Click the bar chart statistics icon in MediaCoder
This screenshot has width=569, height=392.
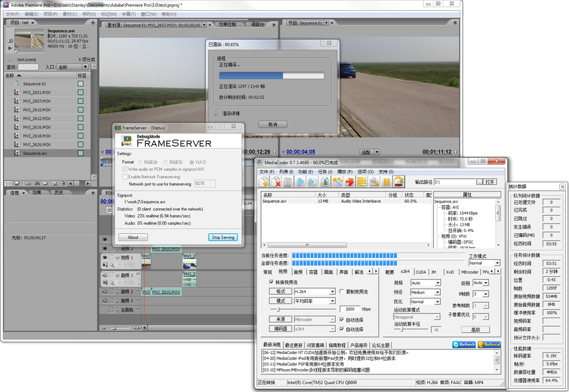click(x=325, y=181)
